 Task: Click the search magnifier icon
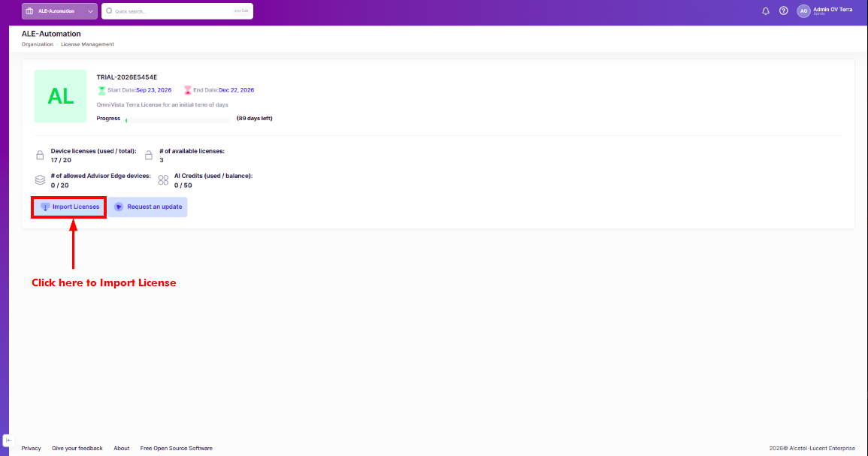click(x=109, y=11)
